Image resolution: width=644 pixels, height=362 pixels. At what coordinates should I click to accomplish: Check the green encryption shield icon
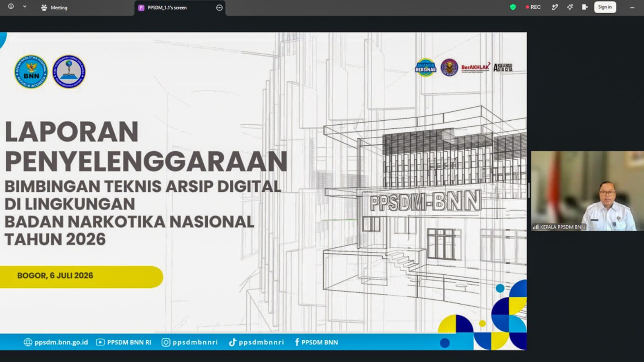(513, 7)
